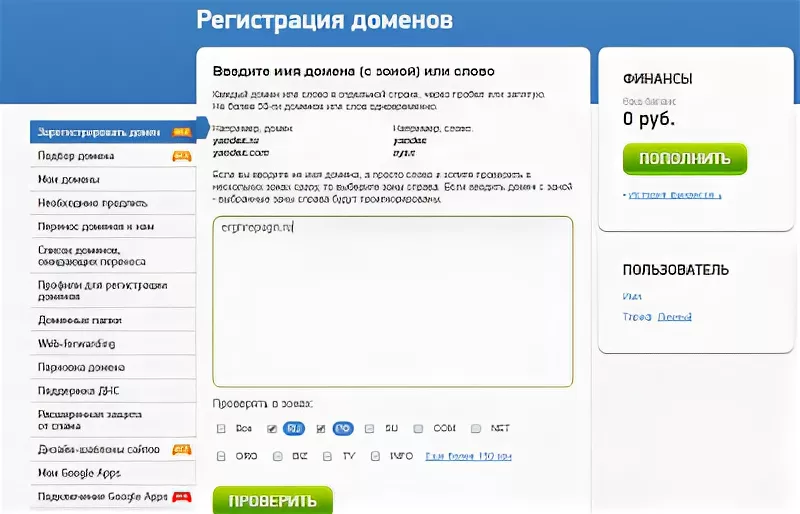Tick the INFO zone checkbox
Screen dimensions: 800x514
(x=376, y=456)
